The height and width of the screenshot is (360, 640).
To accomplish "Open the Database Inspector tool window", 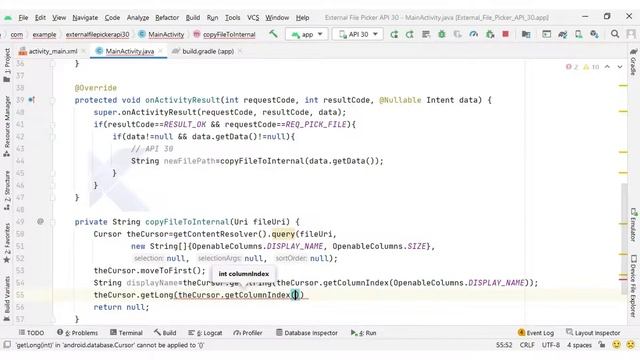I will pyautogui.click(x=307, y=333).
